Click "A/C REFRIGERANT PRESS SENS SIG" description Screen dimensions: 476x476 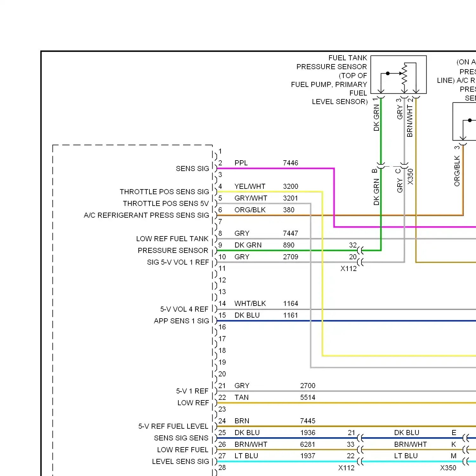pos(146,215)
